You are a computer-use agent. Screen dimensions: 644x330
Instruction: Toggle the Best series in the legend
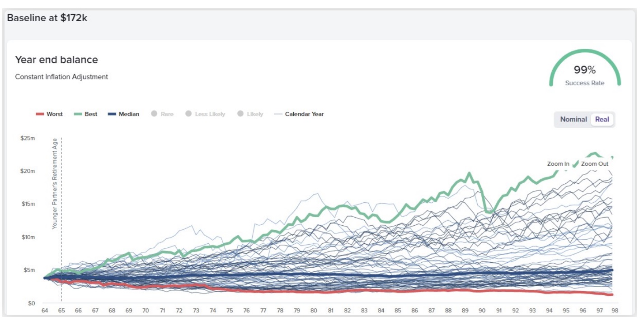[85, 114]
